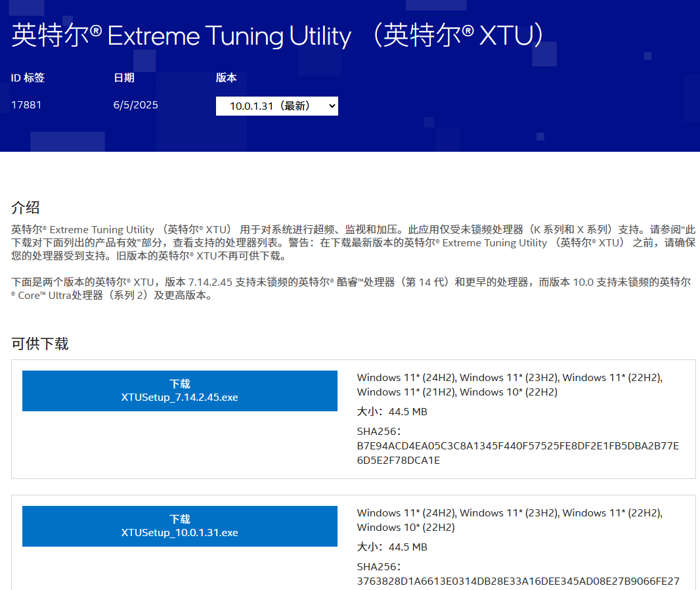Download XTUSetup_7.14.2.45.exe

tap(179, 391)
